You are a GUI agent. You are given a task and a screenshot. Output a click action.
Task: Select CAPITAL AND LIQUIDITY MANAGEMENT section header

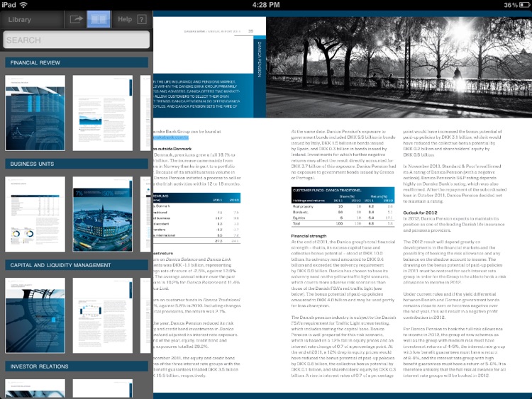[77, 265]
